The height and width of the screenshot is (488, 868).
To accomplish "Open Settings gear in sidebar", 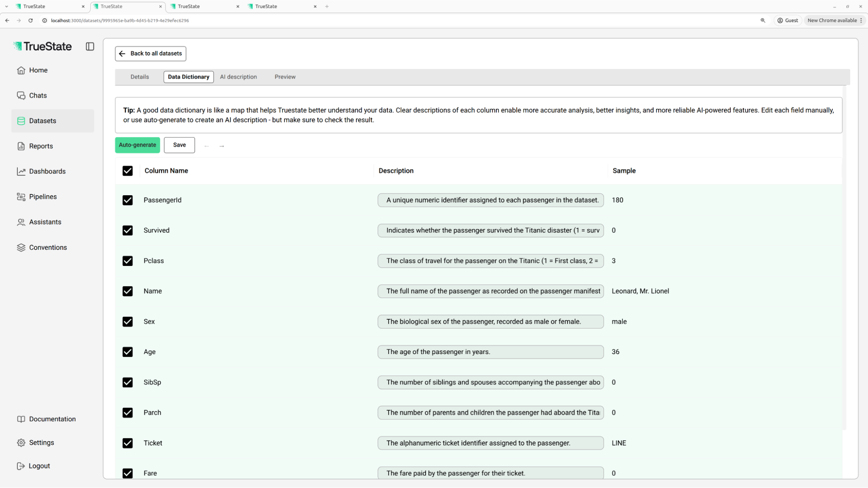I will click(21, 442).
